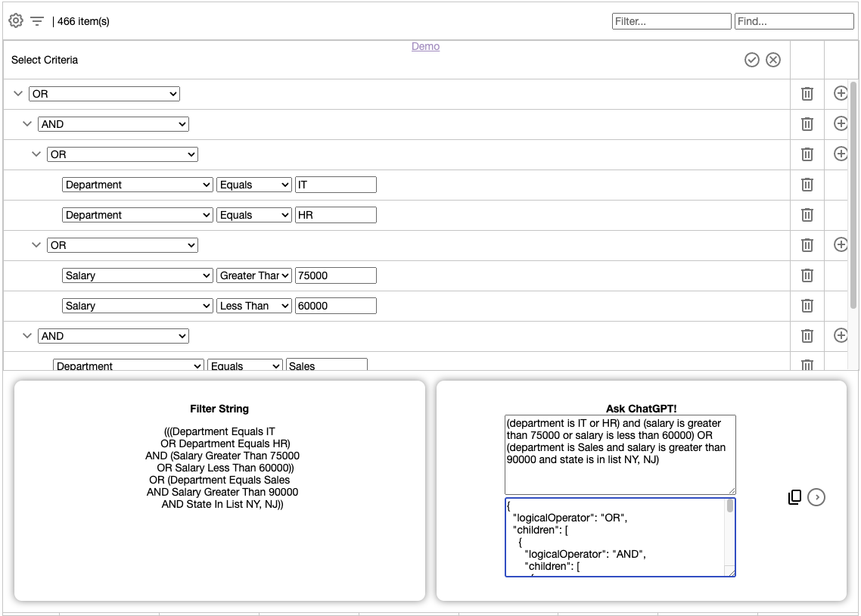Collapse the top-level OR group chevron

(18, 94)
